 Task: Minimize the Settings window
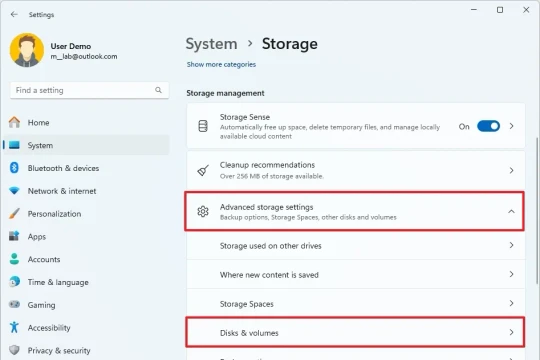point(474,10)
